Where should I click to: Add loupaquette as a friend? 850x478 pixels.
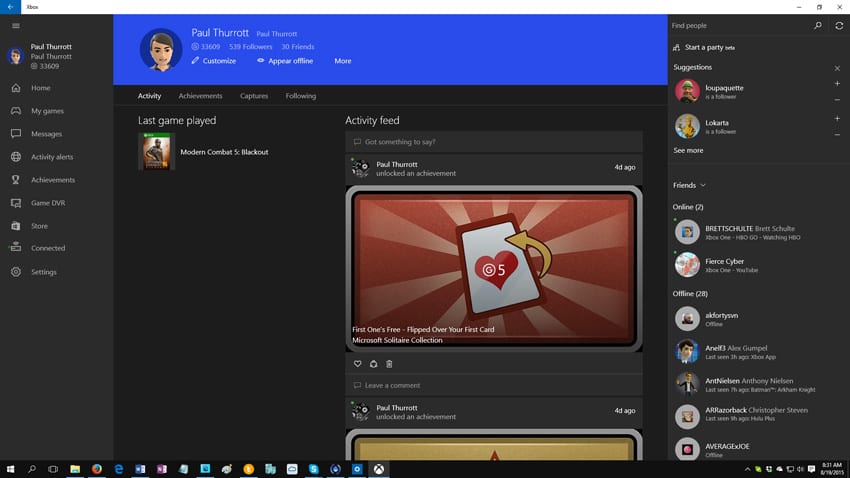point(837,83)
